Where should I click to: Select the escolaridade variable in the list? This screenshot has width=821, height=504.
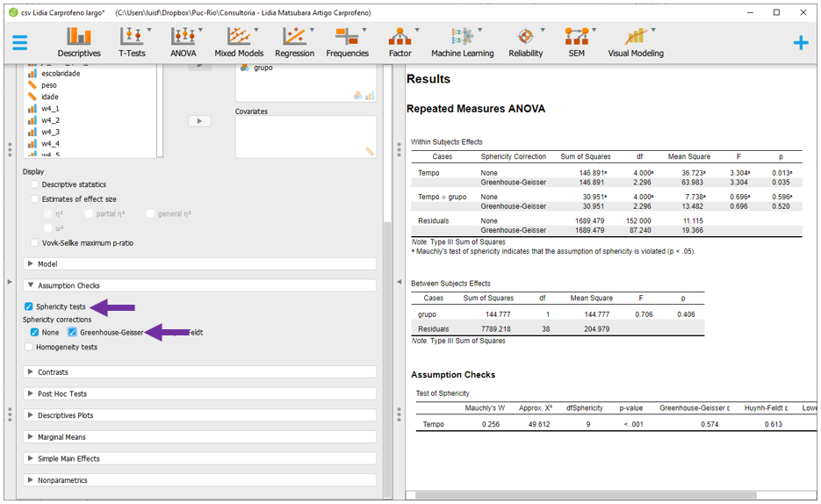click(x=61, y=74)
